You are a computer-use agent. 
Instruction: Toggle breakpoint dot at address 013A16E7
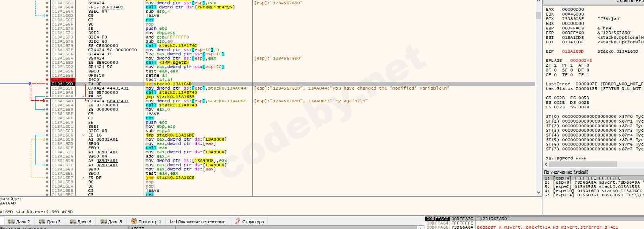(47, 178)
